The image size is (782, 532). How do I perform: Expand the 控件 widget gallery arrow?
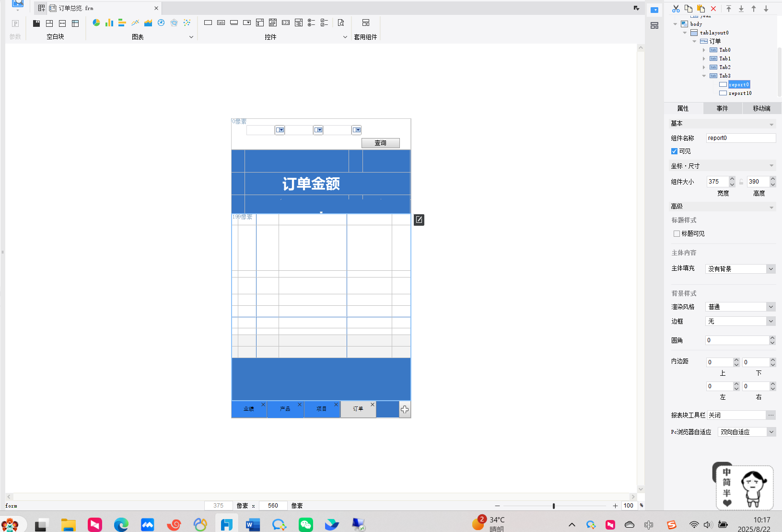tap(345, 37)
